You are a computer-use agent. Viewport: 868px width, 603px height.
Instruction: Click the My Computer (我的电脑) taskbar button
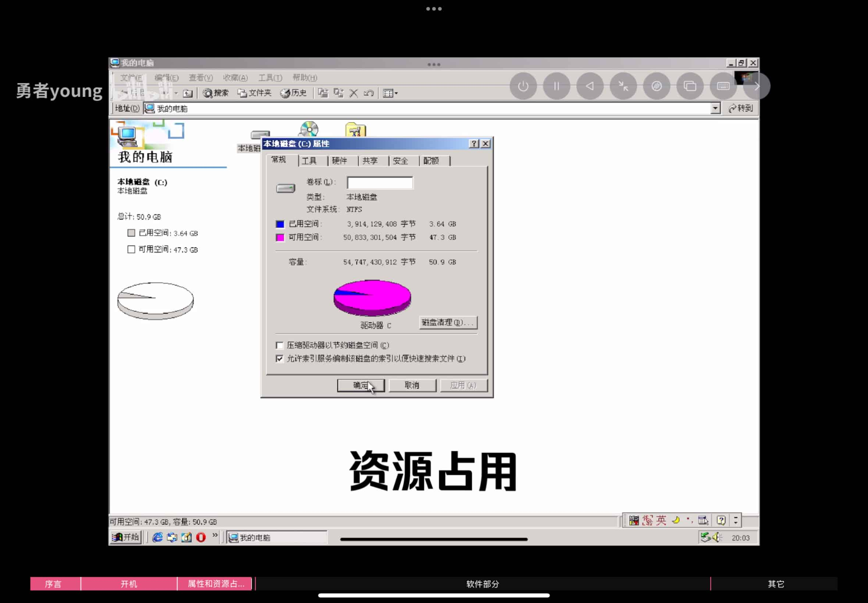click(277, 537)
